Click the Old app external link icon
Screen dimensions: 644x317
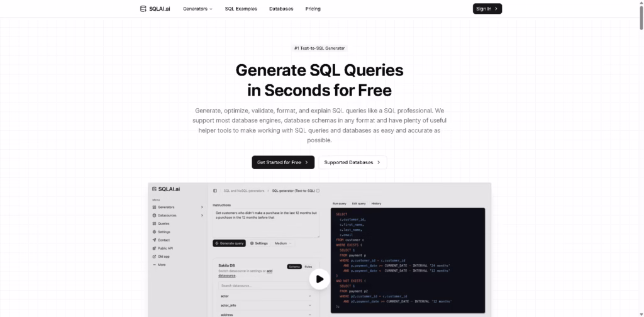coord(154,256)
